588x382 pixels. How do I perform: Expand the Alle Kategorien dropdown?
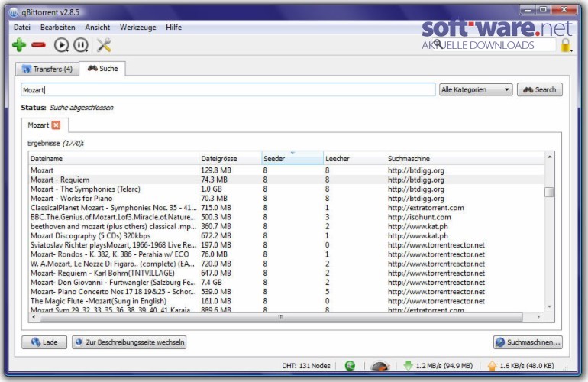(x=476, y=89)
